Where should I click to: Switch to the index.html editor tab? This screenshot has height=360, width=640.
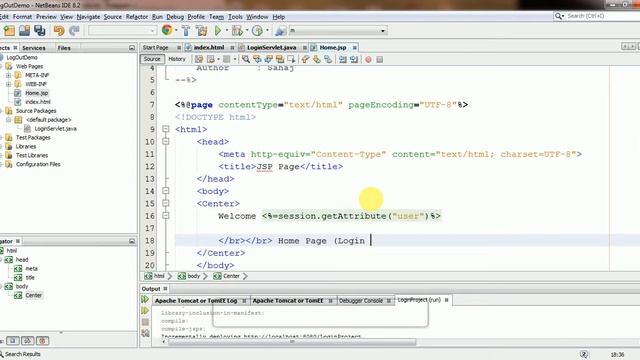pyautogui.click(x=209, y=48)
